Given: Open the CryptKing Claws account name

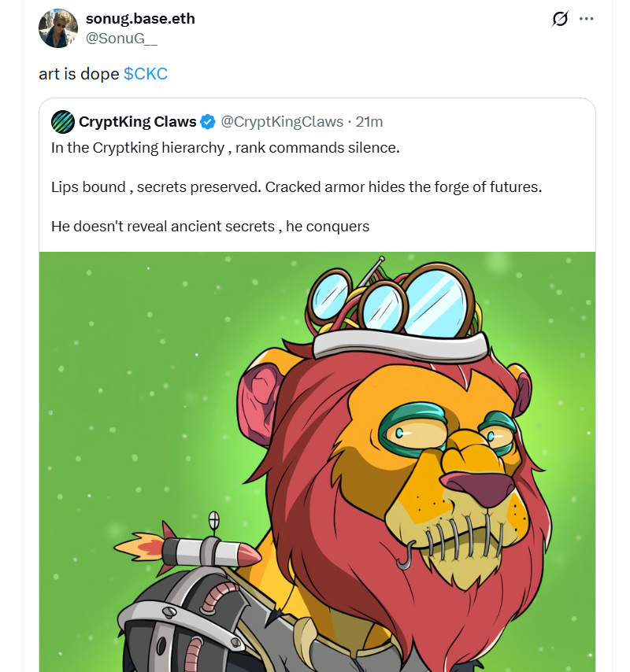Looking at the screenshot, I should (137, 122).
